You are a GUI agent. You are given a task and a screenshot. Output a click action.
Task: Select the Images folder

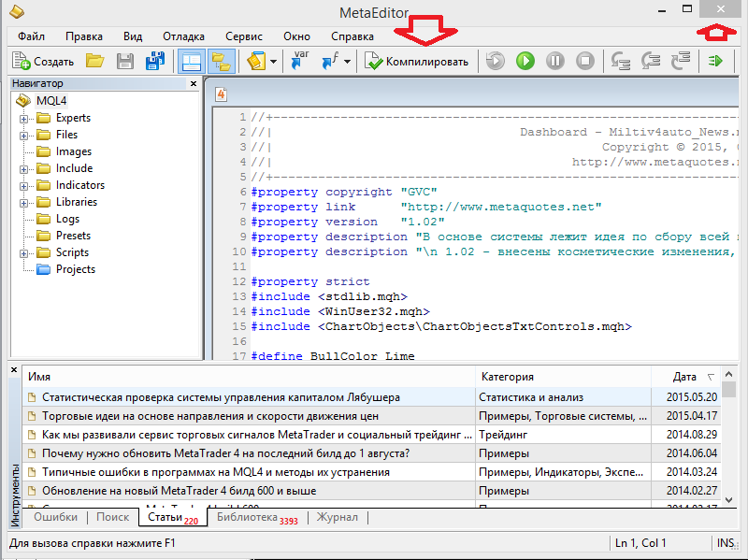74,151
